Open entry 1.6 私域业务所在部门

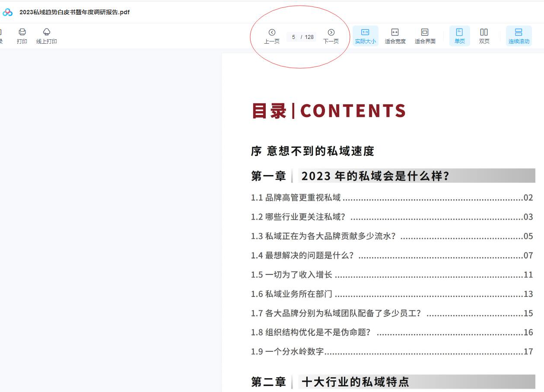coord(298,294)
